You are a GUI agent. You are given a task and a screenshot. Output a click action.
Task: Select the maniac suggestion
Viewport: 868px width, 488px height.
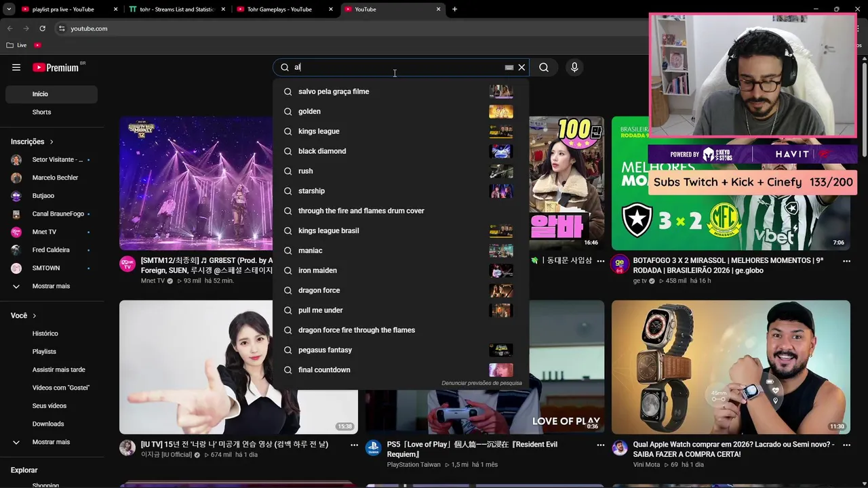pos(401,251)
